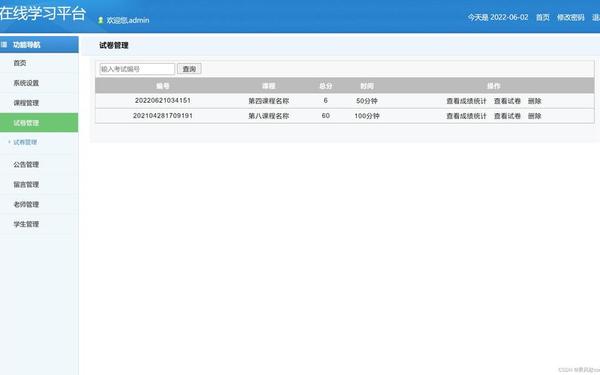Click the 查询 button
The image size is (600, 375).
coord(189,69)
